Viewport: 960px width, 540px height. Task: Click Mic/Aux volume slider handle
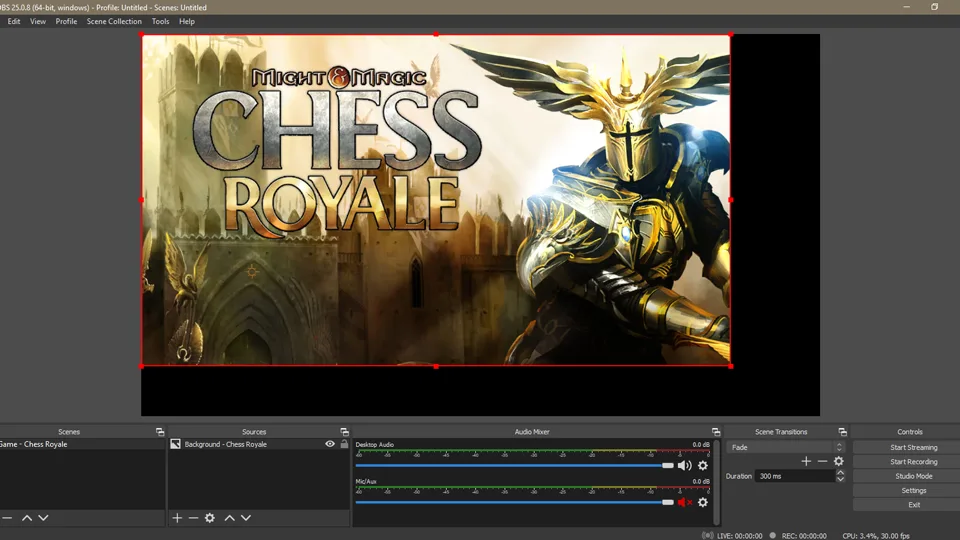(668, 502)
